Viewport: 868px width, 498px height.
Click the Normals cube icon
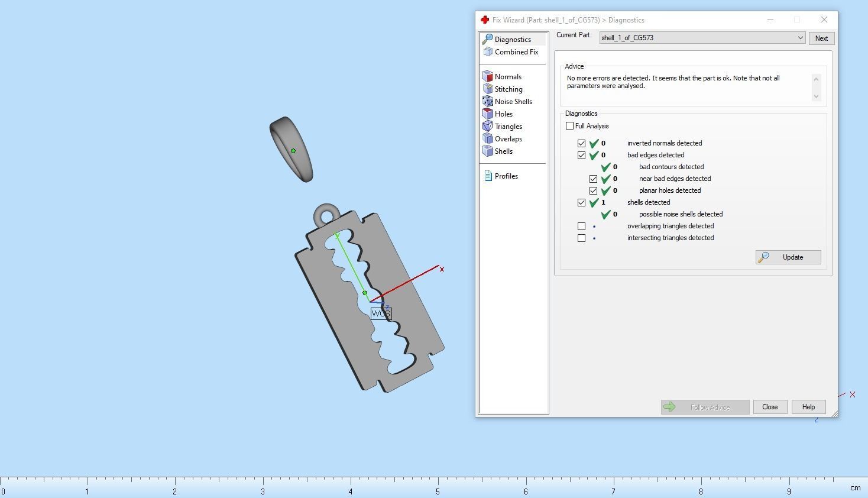point(488,77)
